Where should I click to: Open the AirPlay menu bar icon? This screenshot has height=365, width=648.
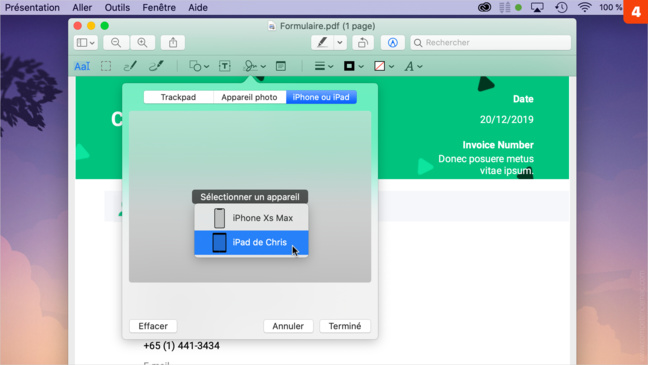tap(537, 7)
